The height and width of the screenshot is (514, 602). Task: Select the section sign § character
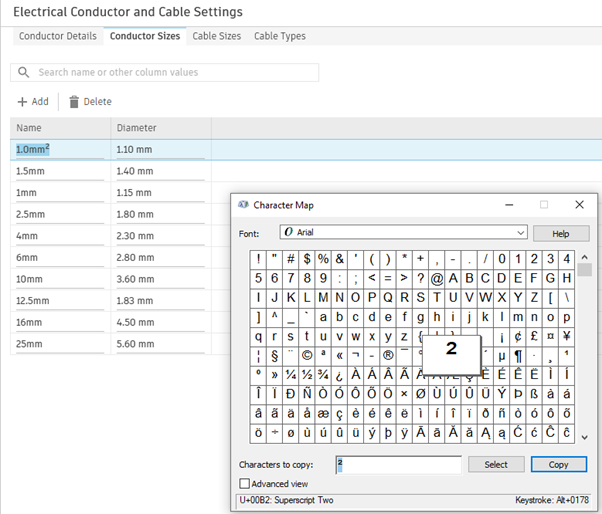[274, 355]
